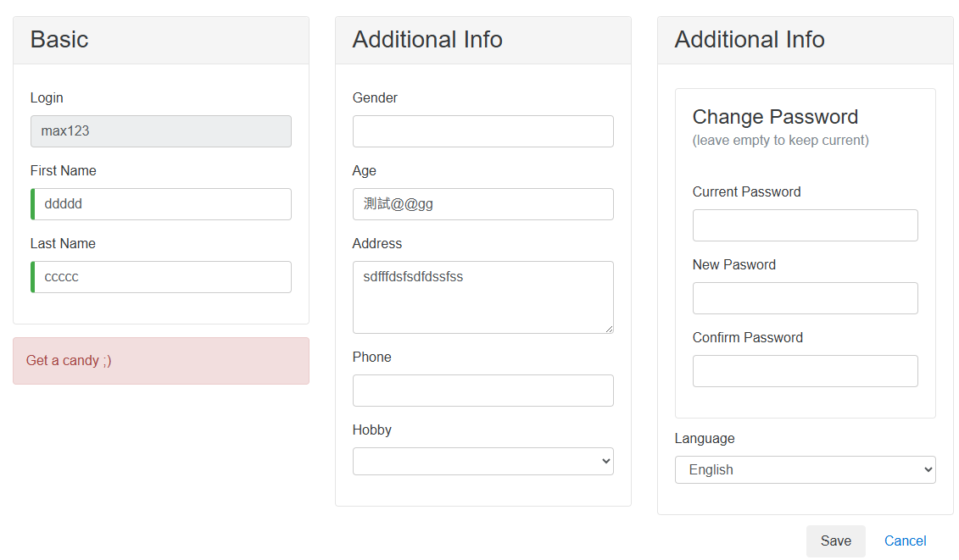
Task: Click the Basic panel header
Action: 160,40
